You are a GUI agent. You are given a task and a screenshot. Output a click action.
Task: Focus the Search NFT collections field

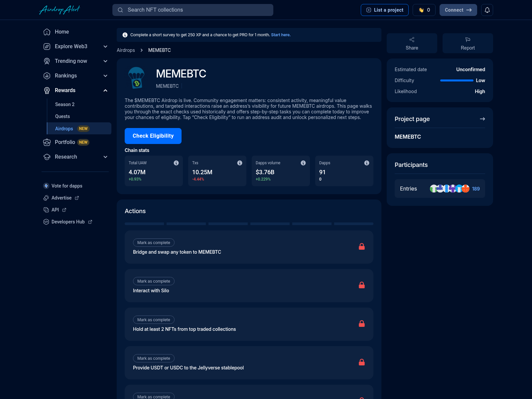pos(193,10)
